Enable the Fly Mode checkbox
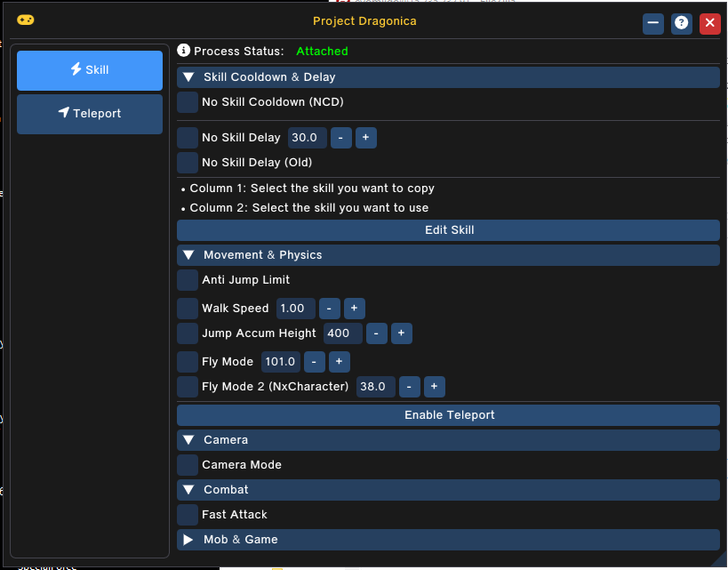The width and height of the screenshot is (728, 570). click(188, 362)
